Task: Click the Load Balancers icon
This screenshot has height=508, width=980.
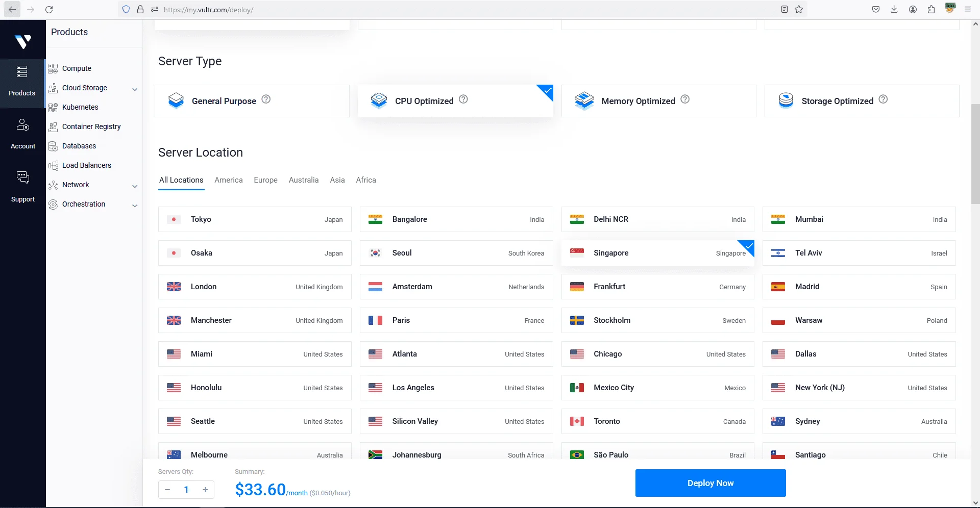Action: click(53, 165)
